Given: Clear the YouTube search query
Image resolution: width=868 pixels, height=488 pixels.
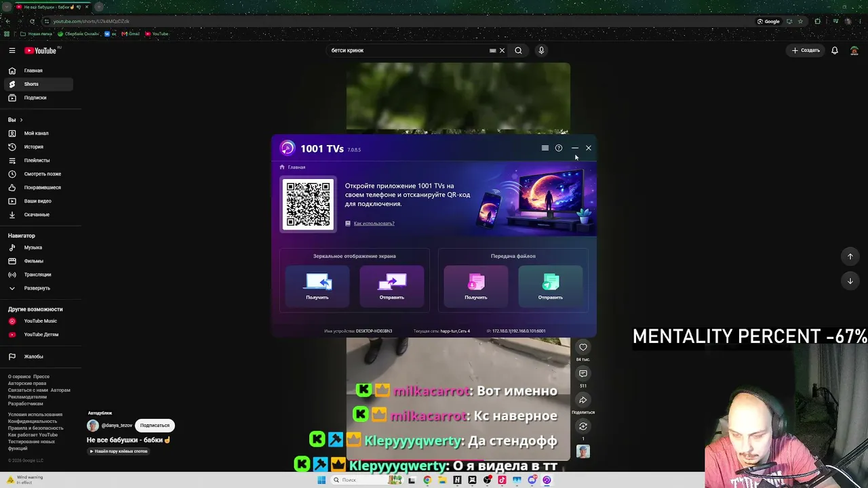Looking at the screenshot, I should (502, 50).
